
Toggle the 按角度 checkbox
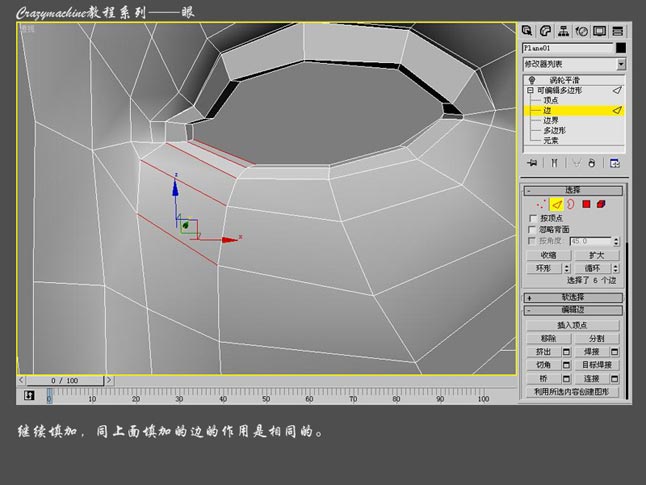click(533, 241)
